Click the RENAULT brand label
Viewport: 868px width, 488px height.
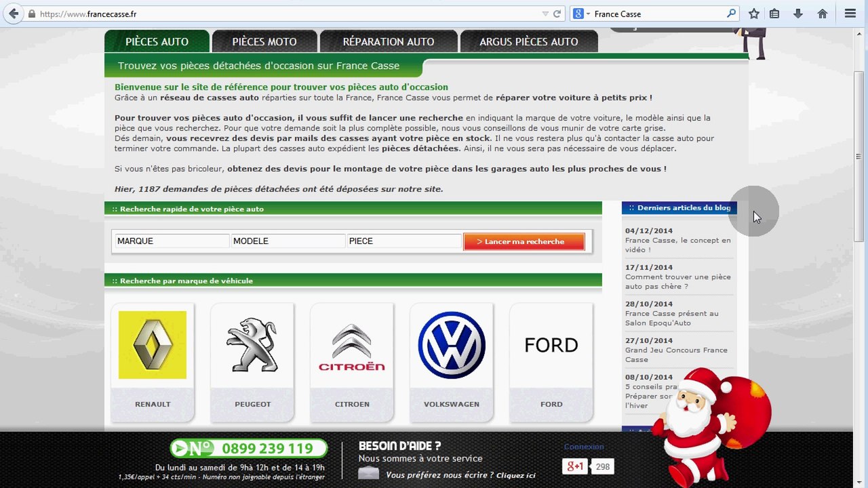(x=153, y=404)
